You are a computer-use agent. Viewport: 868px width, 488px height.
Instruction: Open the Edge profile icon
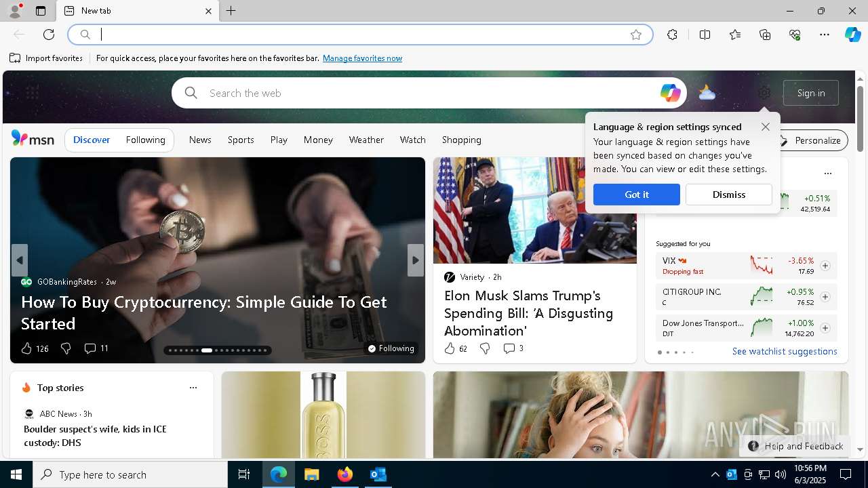coord(14,11)
